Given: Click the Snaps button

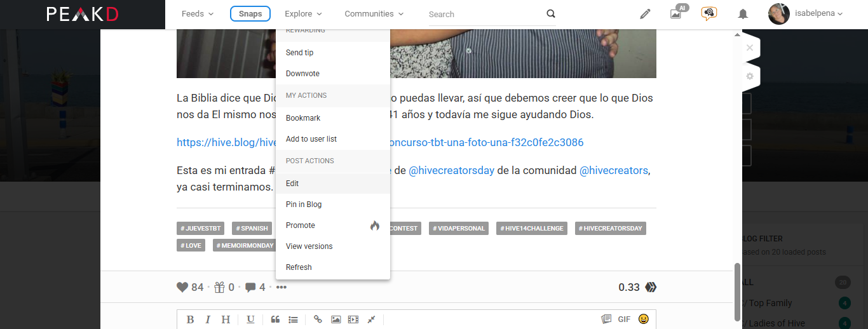Looking at the screenshot, I should [250, 14].
